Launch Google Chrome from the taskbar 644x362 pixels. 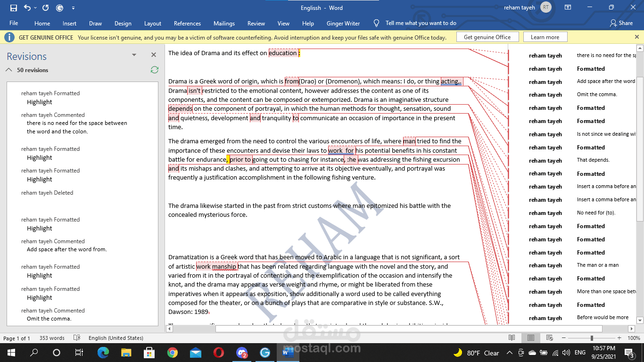coord(173,353)
